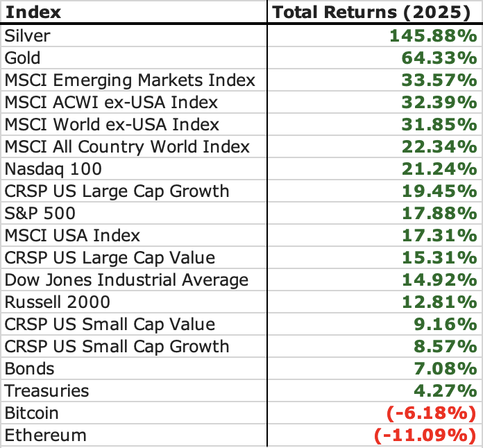
Task: Select the red Bitcoin (-6.18%) value
Action: coord(430,413)
